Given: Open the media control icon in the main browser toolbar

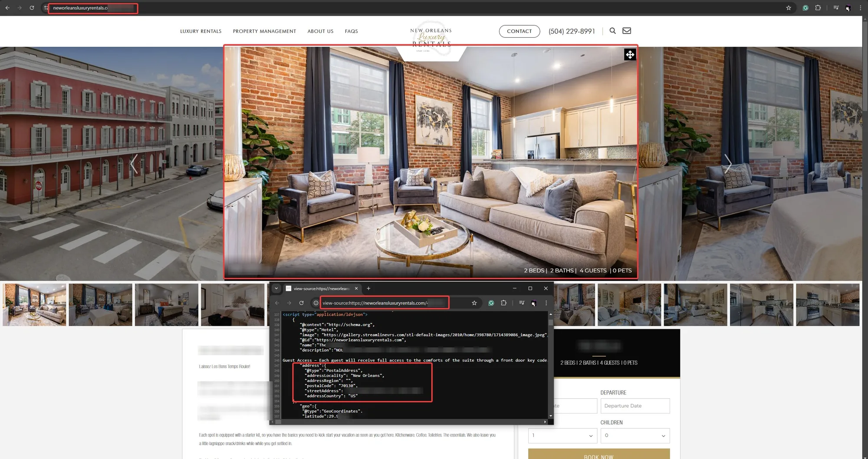Looking at the screenshot, I should click(x=836, y=8).
